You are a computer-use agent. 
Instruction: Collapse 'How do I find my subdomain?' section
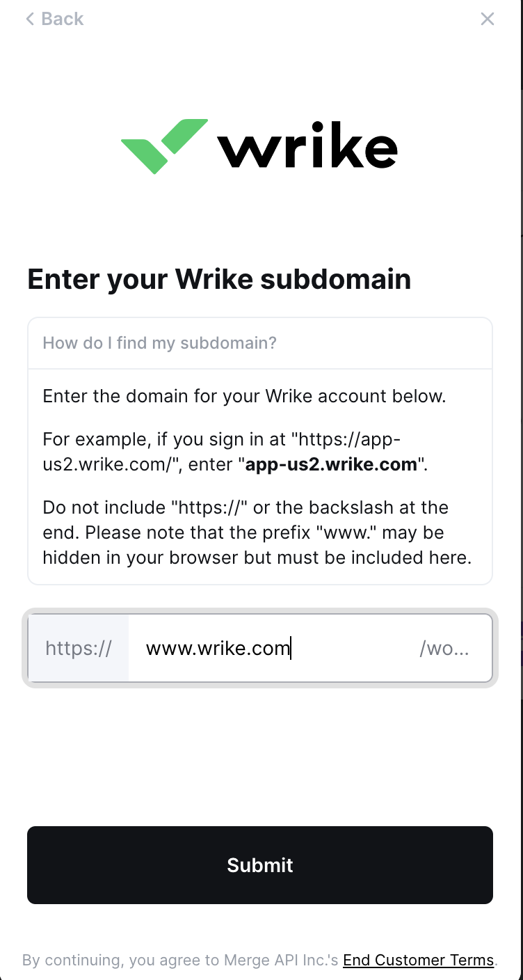(x=260, y=343)
